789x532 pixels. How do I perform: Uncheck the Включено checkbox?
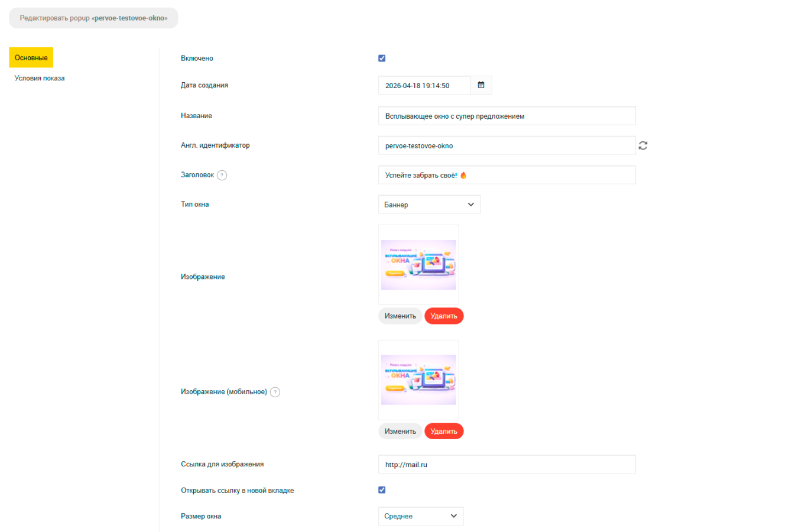[x=382, y=58]
